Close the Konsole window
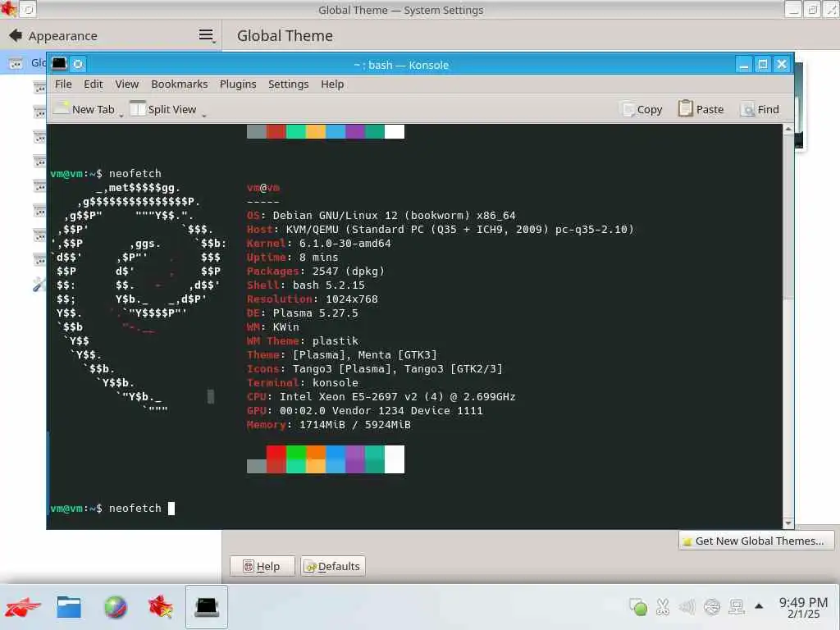The height and width of the screenshot is (630, 840). point(782,65)
